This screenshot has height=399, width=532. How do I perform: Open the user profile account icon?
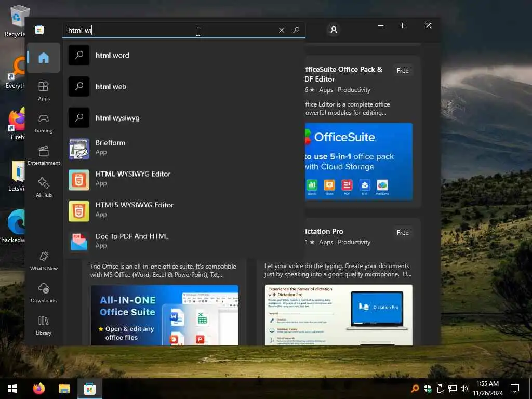pos(334,30)
